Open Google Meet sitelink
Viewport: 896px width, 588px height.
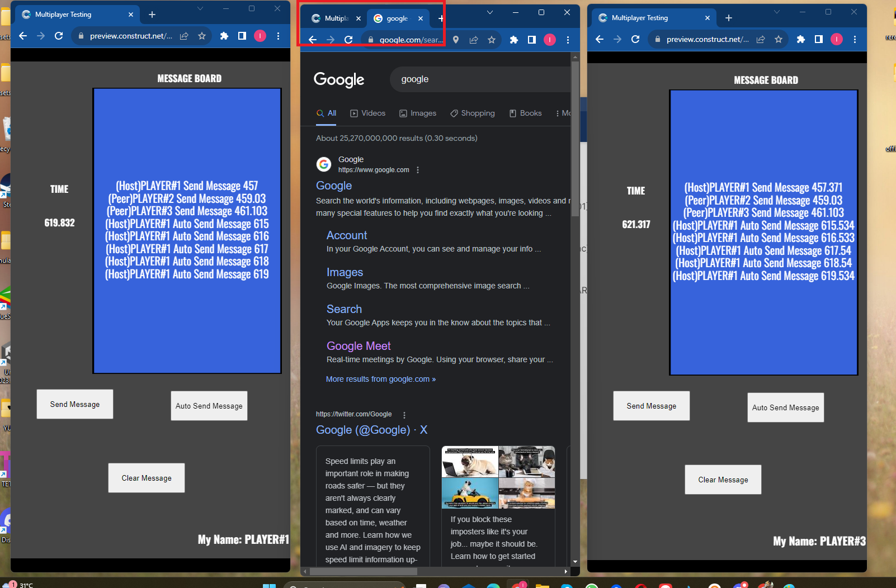point(359,346)
